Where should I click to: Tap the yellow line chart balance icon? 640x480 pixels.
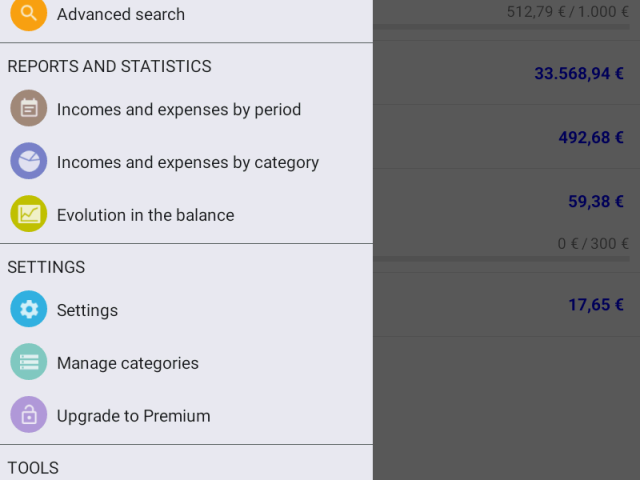29,214
